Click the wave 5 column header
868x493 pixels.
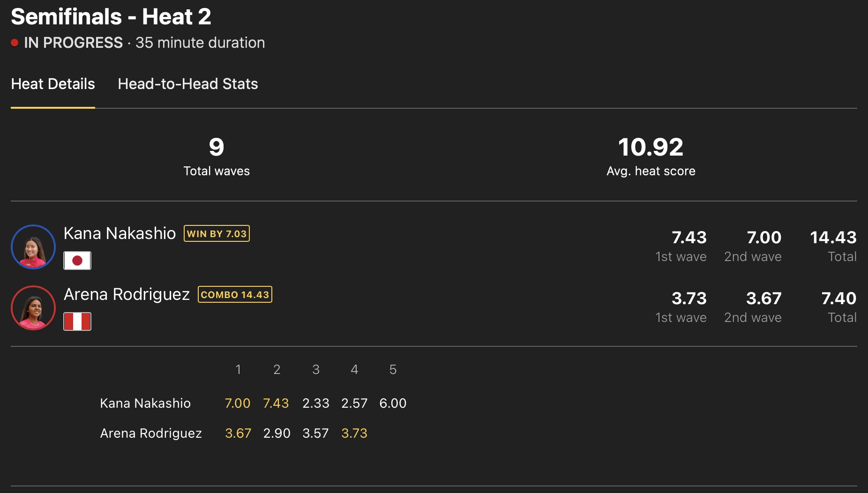(x=393, y=370)
